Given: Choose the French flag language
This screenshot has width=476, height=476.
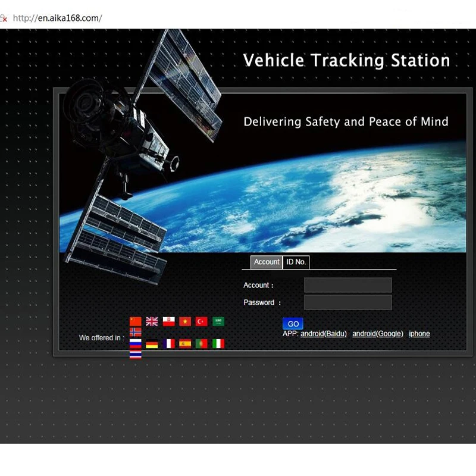Looking at the screenshot, I should 168,343.
